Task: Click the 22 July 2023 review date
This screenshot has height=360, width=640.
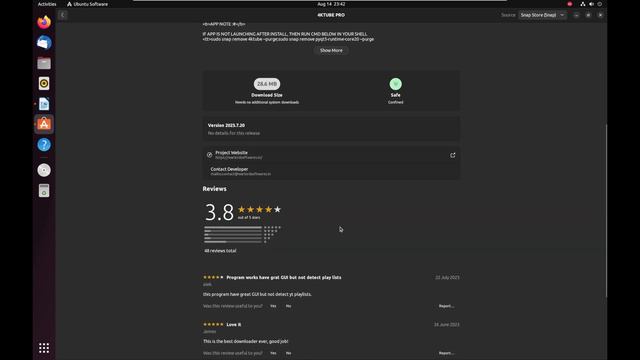Action: pos(447,278)
